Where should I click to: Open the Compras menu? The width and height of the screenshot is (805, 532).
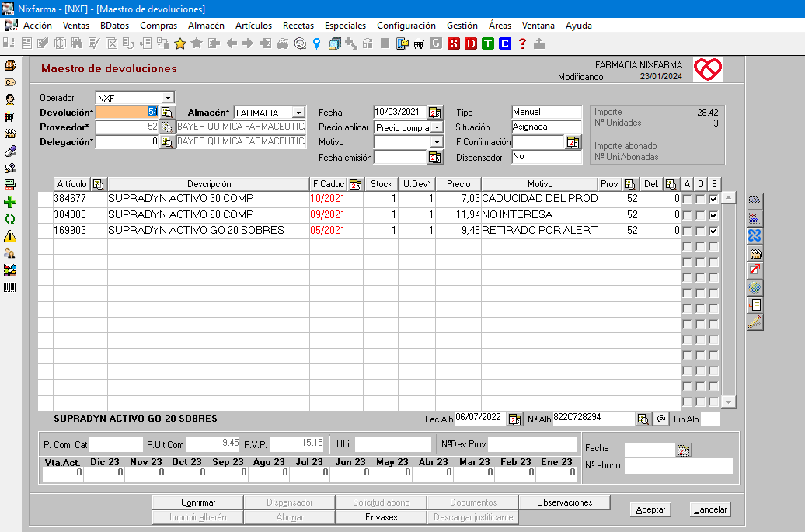tap(159, 26)
